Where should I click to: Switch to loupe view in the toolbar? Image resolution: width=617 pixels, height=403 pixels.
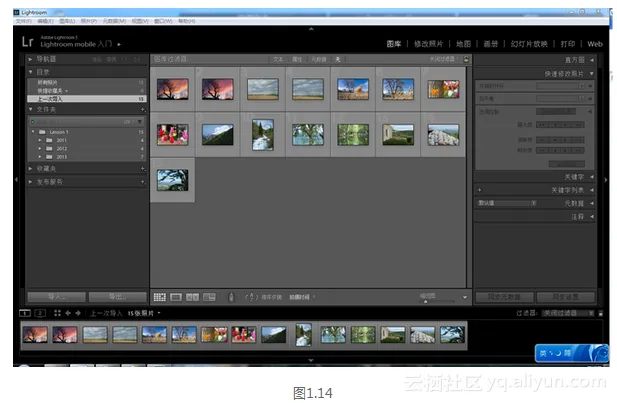coord(176,297)
